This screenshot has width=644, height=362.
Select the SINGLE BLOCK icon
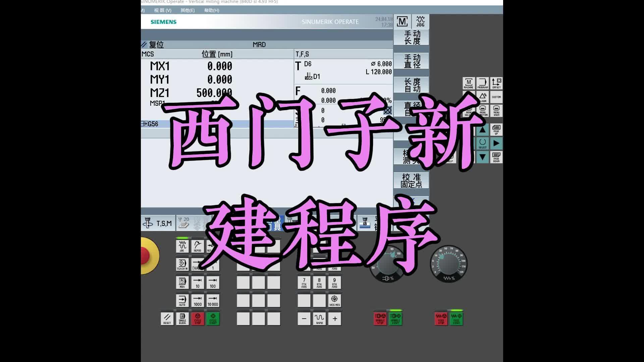click(183, 318)
